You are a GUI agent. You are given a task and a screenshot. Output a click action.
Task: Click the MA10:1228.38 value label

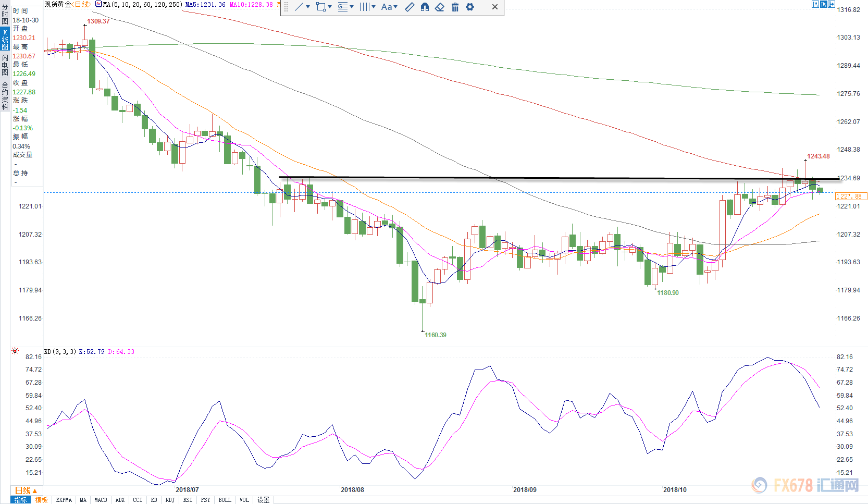coord(251,4)
